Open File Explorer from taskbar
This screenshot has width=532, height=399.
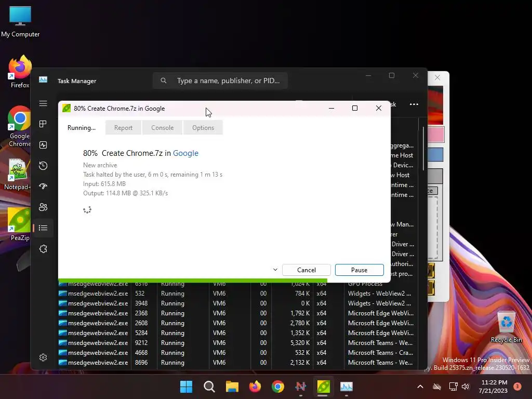[x=232, y=387]
